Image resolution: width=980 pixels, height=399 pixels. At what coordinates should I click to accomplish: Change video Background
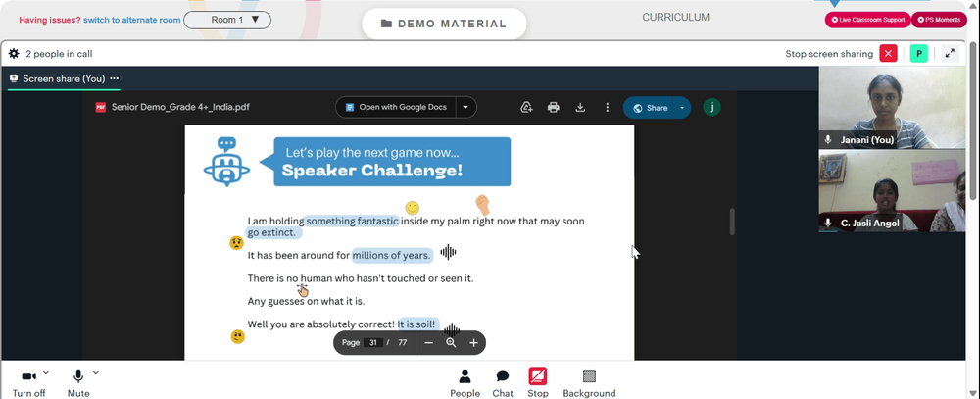589,382
